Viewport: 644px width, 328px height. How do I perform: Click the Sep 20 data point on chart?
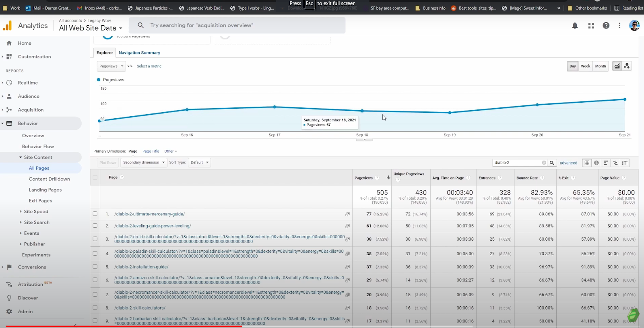click(537, 105)
